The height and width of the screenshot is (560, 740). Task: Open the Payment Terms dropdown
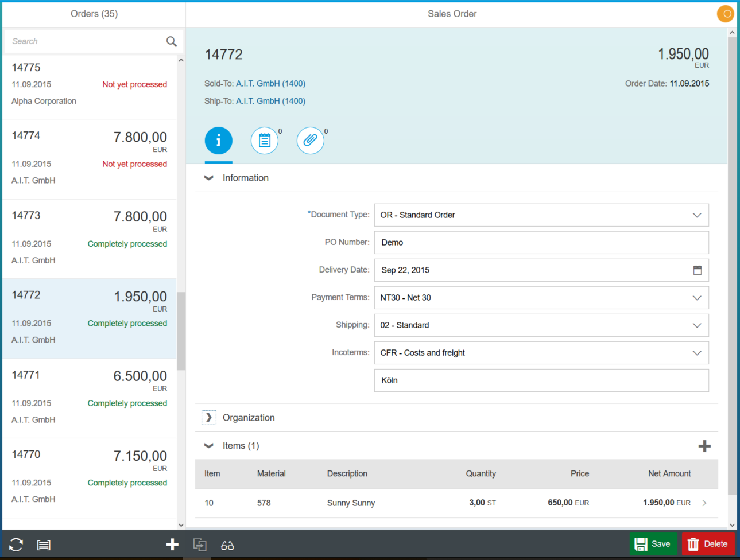point(696,297)
